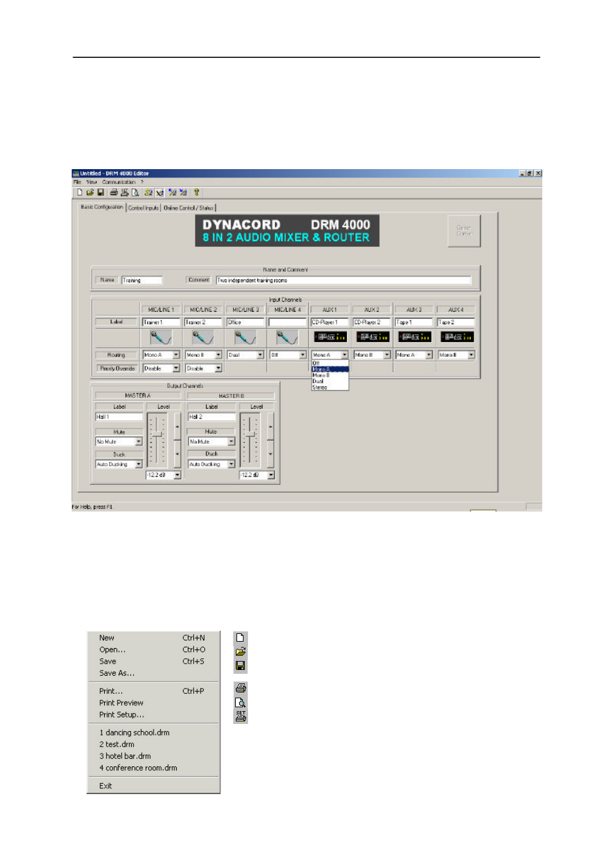Click the Master B level down arrow button
Image resolution: width=613 pixels, height=868 pixels.
pyautogui.click(x=271, y=453)
